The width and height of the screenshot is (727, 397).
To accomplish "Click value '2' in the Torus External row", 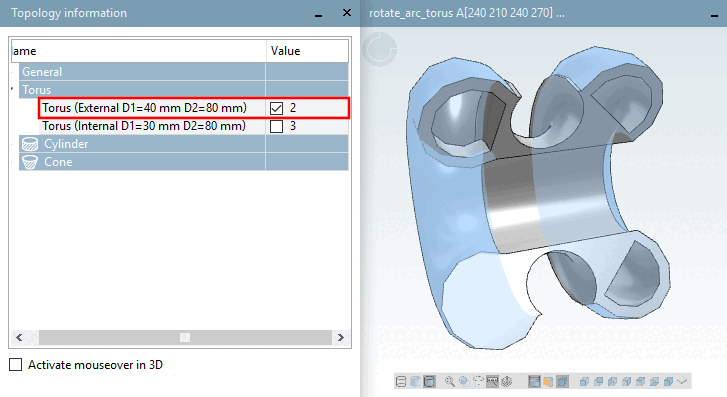I will [293, 108].
